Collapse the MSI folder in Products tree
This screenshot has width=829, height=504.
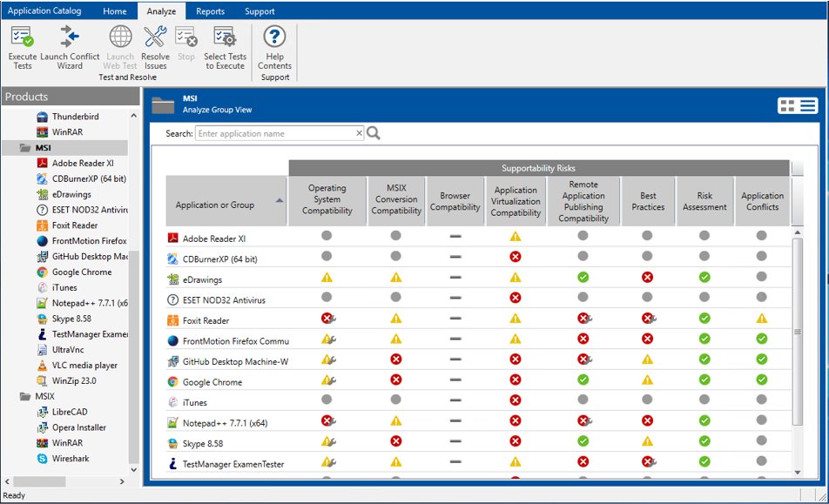25,148
